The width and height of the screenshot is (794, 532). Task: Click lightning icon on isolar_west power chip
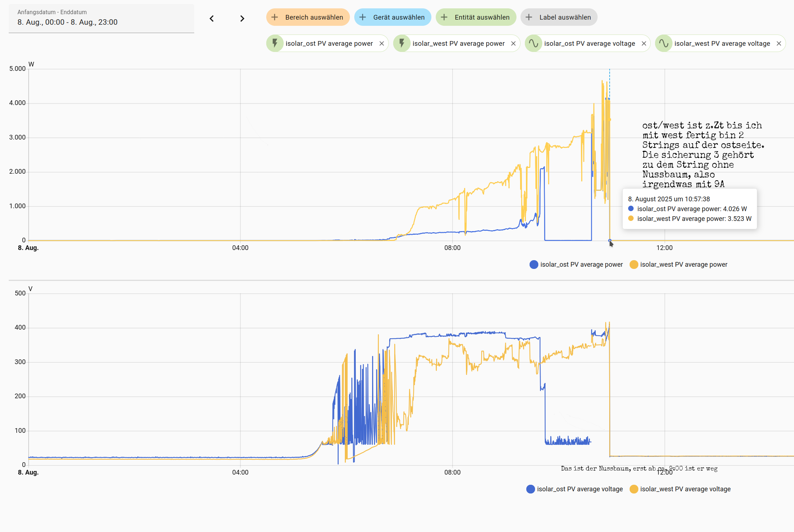tap(402, 44)
